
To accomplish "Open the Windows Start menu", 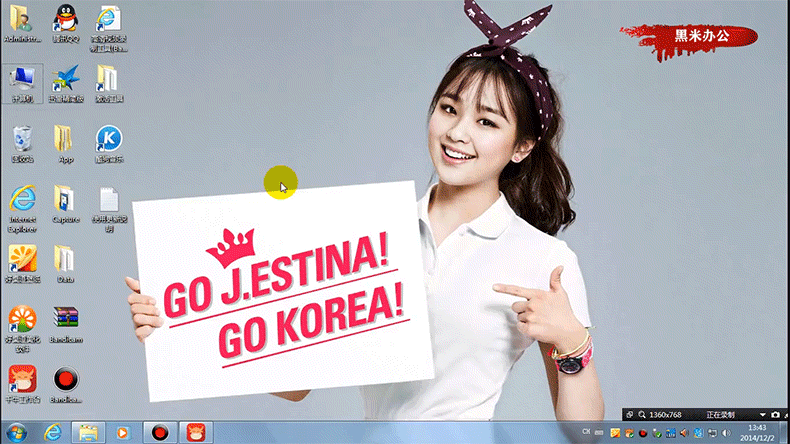I will click(x=17, y=433).
